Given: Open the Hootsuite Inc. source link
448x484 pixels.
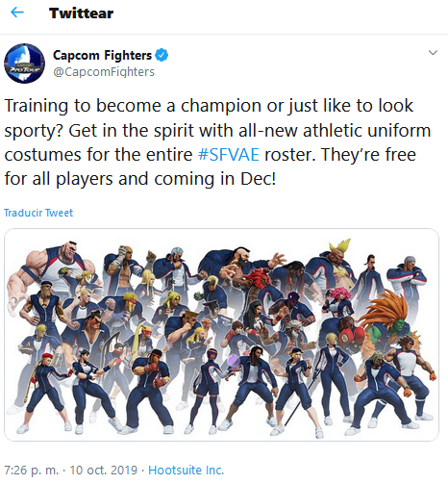Looking at the screenshot, I should tap(187, 471).
